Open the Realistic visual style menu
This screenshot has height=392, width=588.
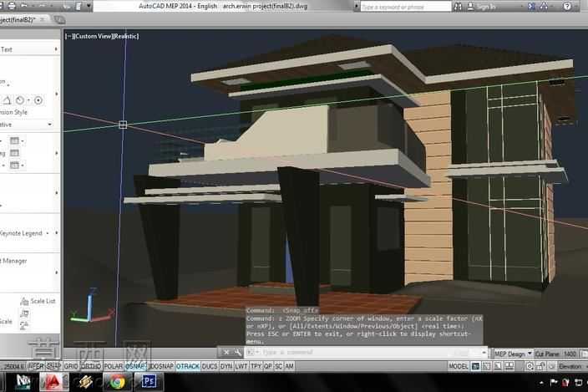point(125,37)
